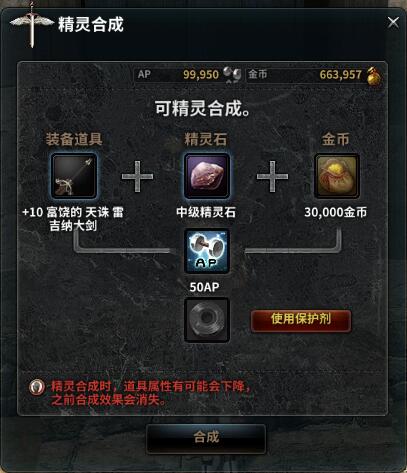Select the 中级精灵石 spirit stone icon

coord(207,176)
